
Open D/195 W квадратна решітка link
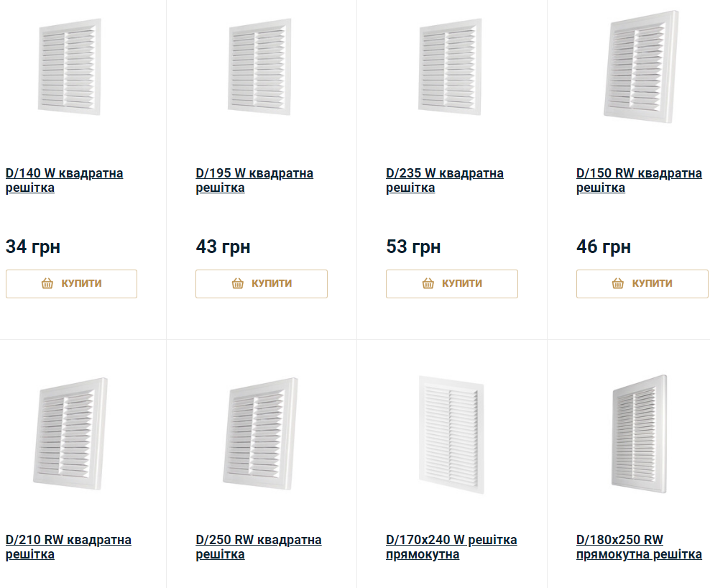(x=254, y=180)
